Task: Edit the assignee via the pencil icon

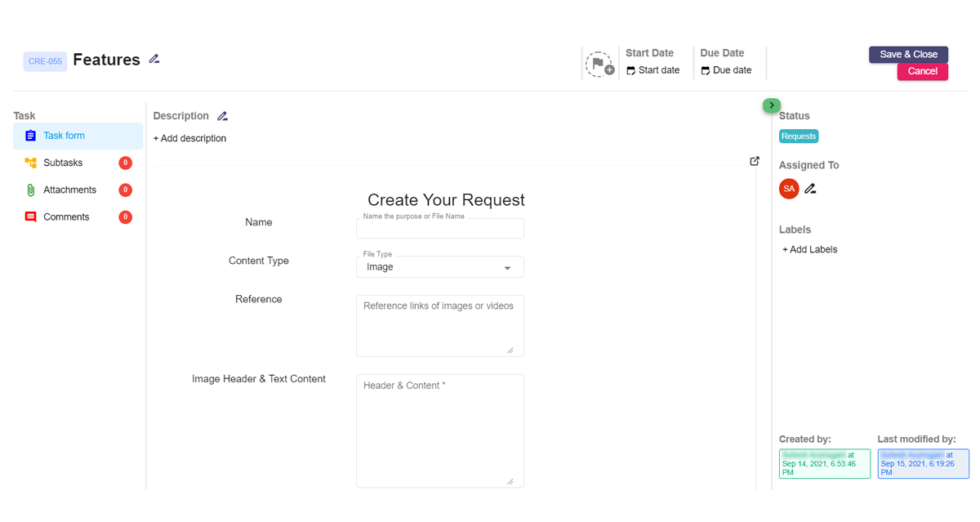Action: (809, 188)
